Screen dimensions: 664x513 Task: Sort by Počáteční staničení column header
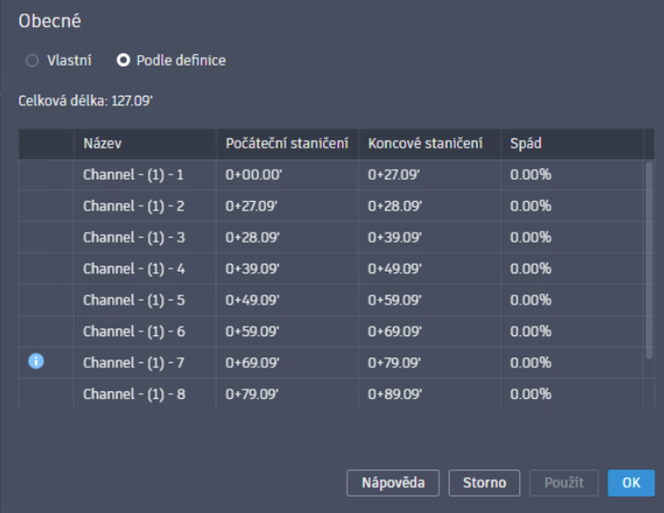coord(287,144)
